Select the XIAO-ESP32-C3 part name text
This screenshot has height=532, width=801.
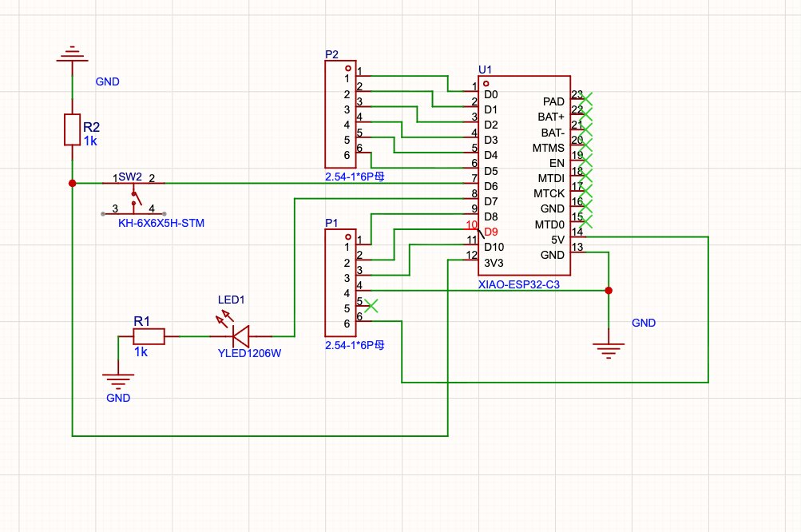[x=518, y=284]
